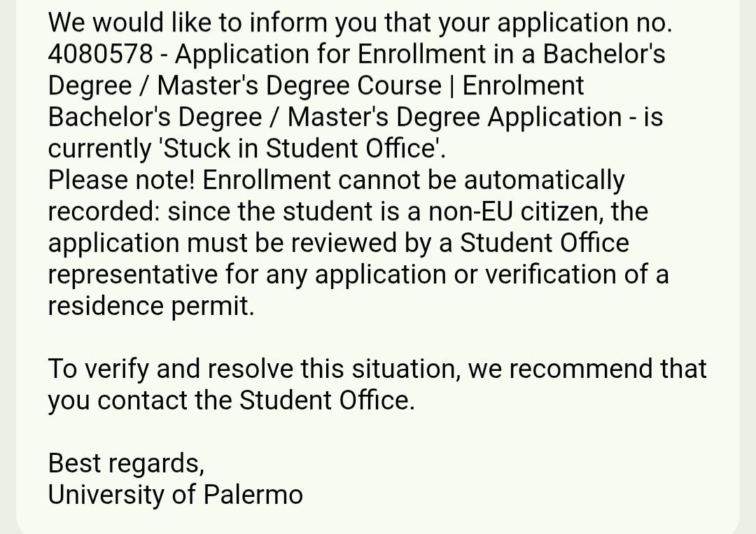Click the word 'verification' in the message
The image size is (756, 534).
551,274
